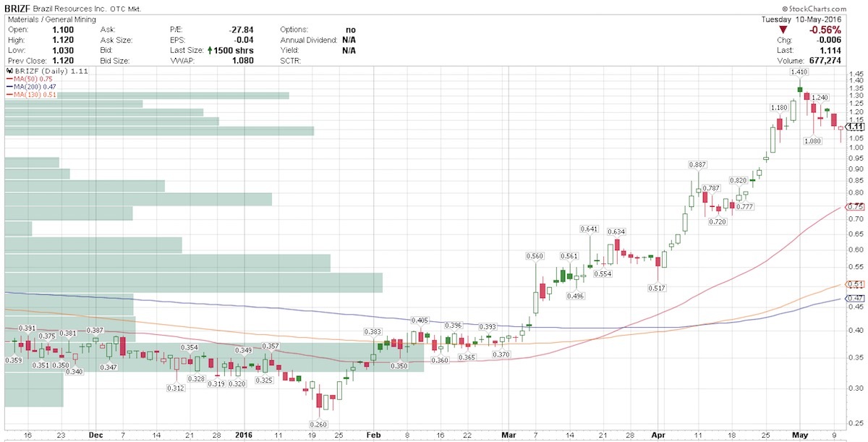868x442 pixels.
Task: Click the Dec label on the date axis
Action: pyautogui.click(x=96, y=436)
